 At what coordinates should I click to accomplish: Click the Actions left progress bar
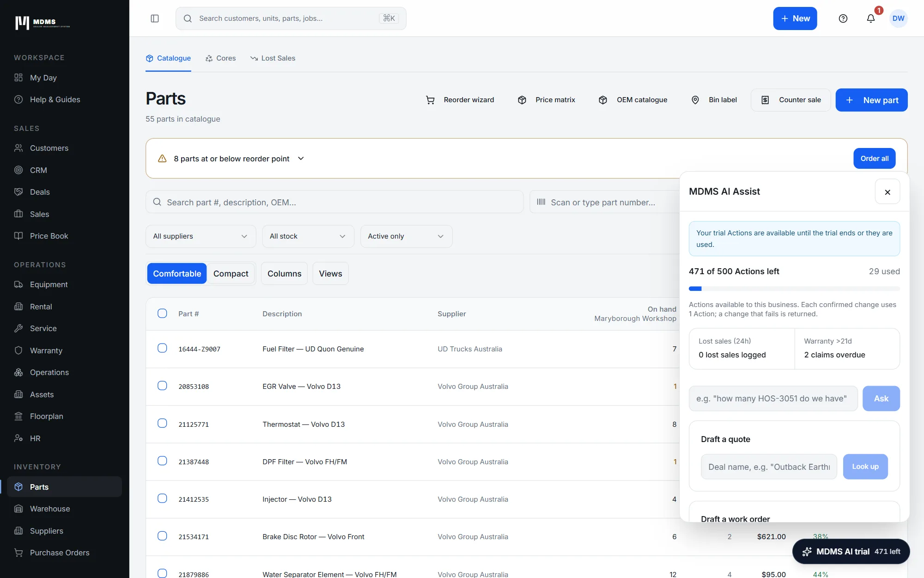[x=794, y=289]
